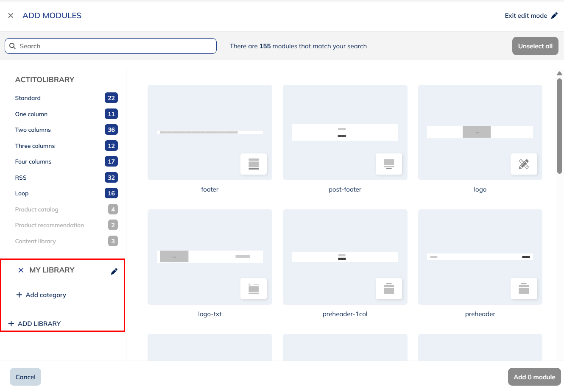Click the pencil icon beside Exit edit mode
The height and width of the screenshot is (392, 564).
point(554,16)
